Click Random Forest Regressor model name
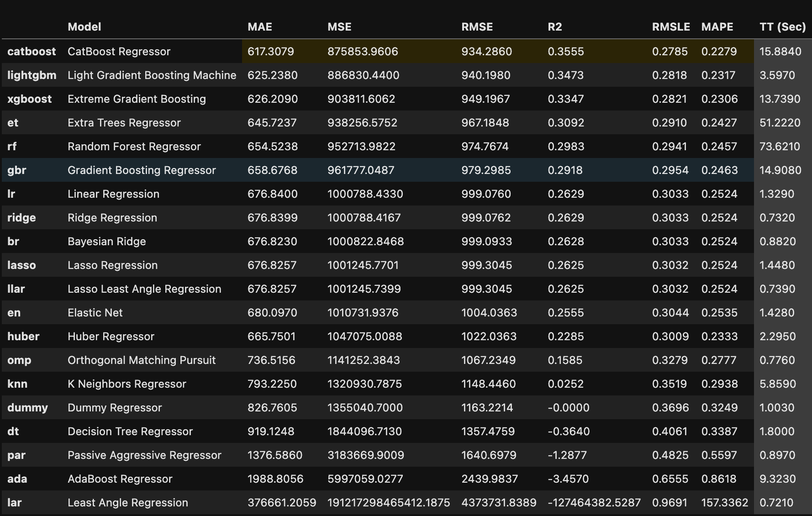812x516 pixels. [x=134, y=147]
